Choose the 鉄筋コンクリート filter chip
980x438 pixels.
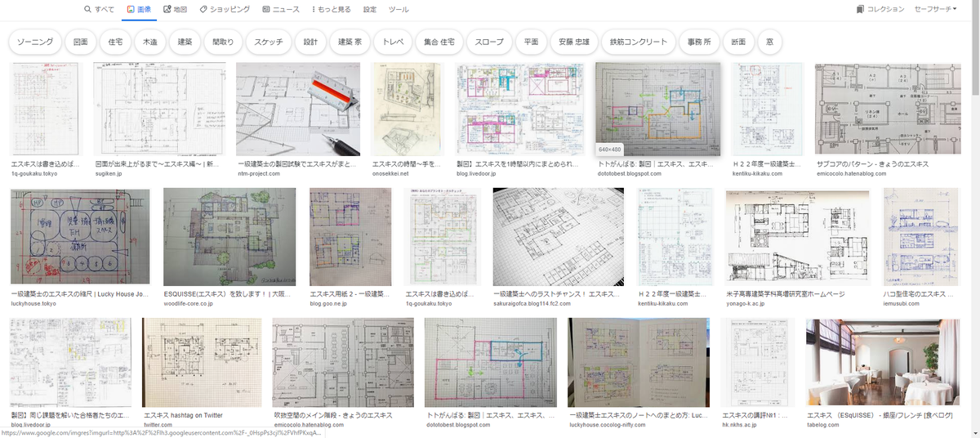tap(639, 42)
